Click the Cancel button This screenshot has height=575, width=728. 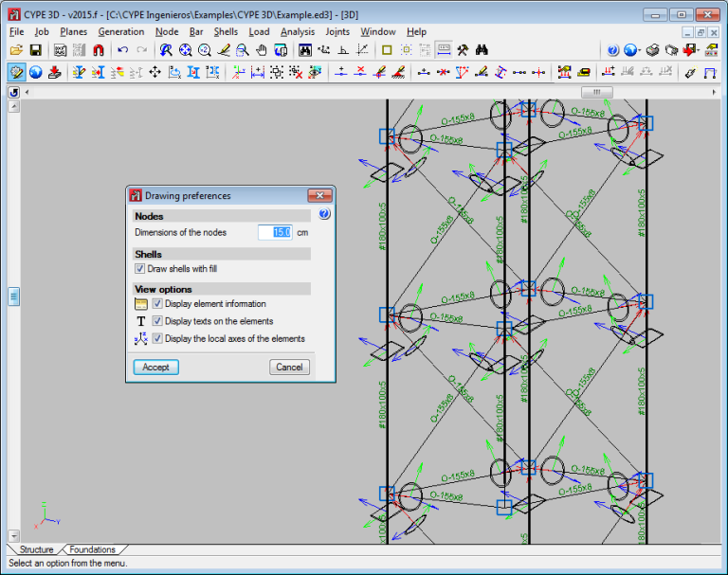289,368
